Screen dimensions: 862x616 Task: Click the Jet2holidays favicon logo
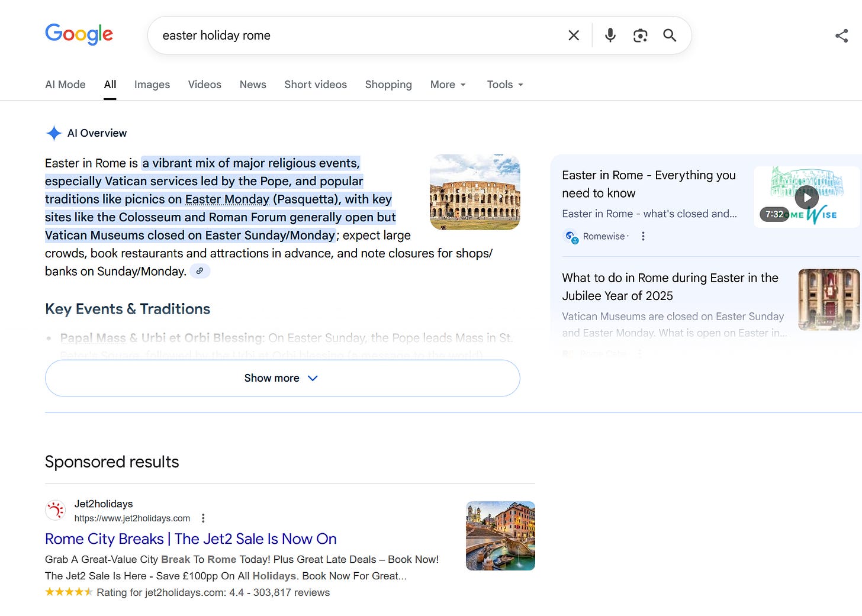click(x=56, y=510)
